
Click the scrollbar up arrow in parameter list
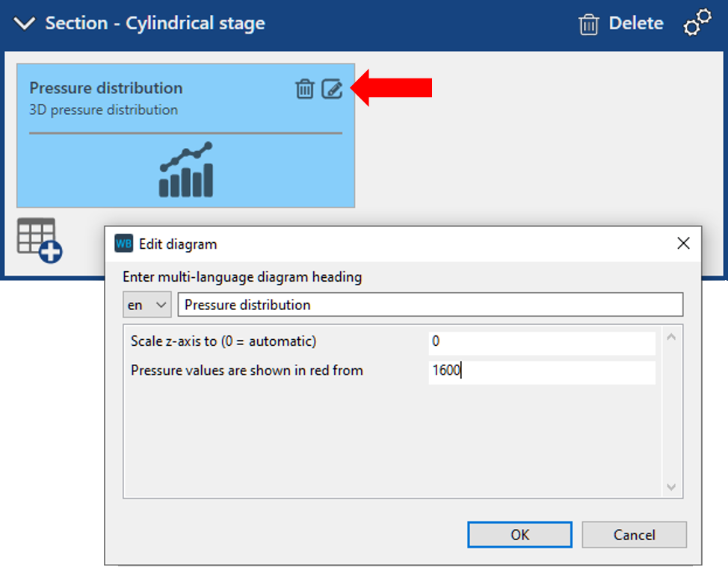coord(670,337)
